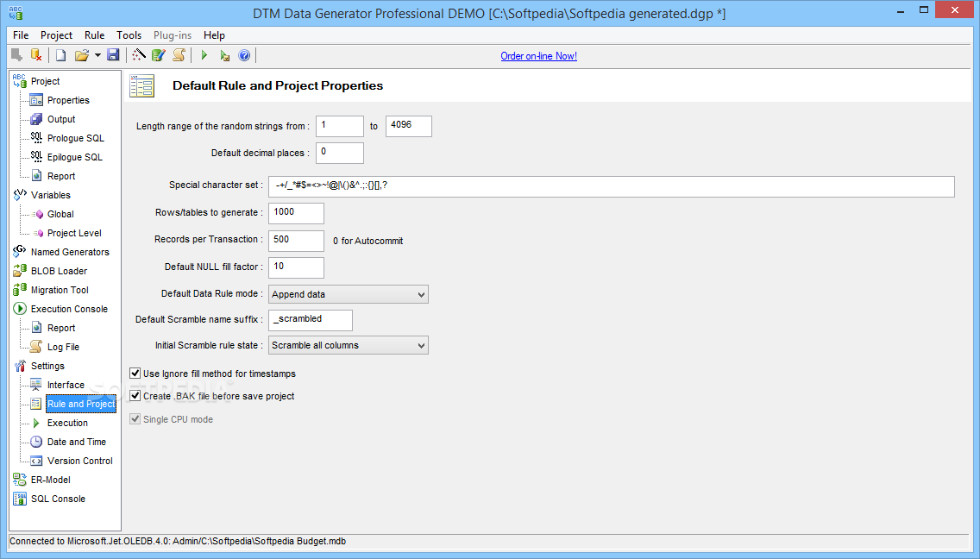This screenshot has width=980, height=559.
Task: Click the magic wand wizard icon
Action: pyautogui.click(x=139, y=55)
